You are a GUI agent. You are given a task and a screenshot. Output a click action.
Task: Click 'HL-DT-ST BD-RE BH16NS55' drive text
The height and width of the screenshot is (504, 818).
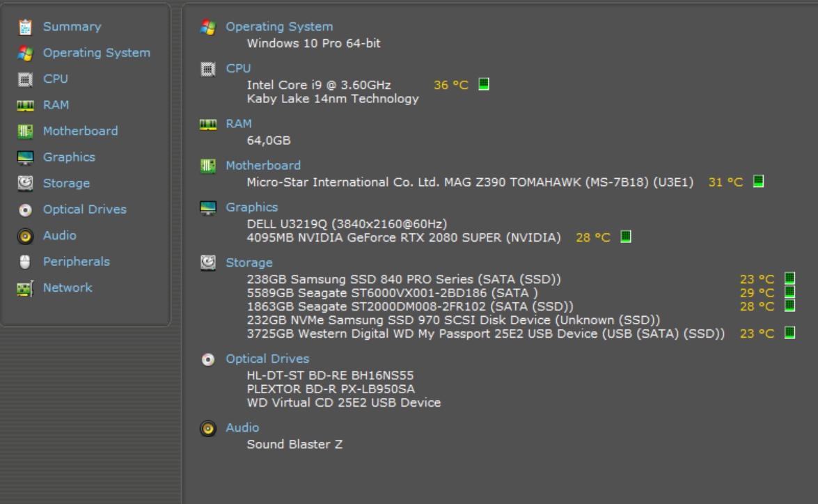point(330,376)
